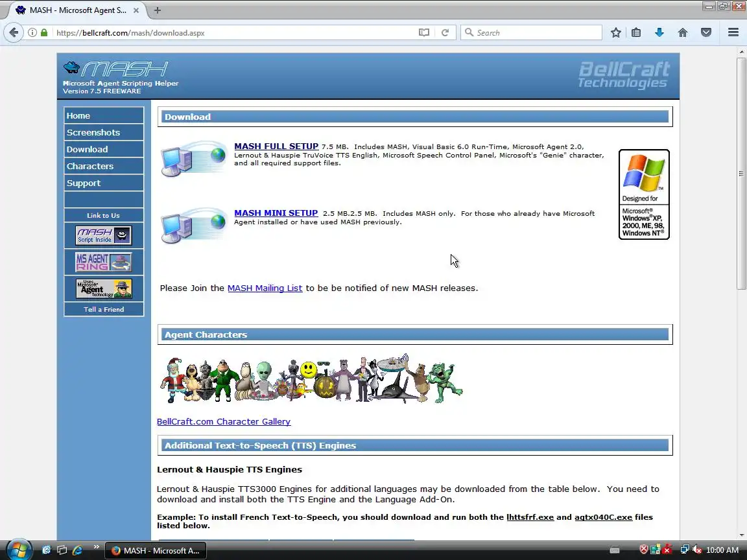Image resolution: width=747 pixels, height=560 pixels.
Task: Open Home in the sidebar menu
Action: click(104, 116)
